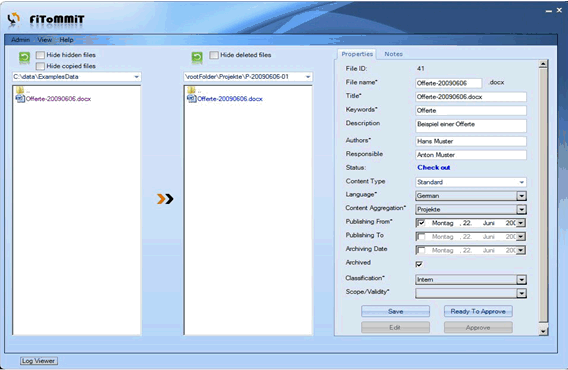Open the Publishing From date picker arrow
This screenshot has width=568, height=370.
tap(521, 223)
